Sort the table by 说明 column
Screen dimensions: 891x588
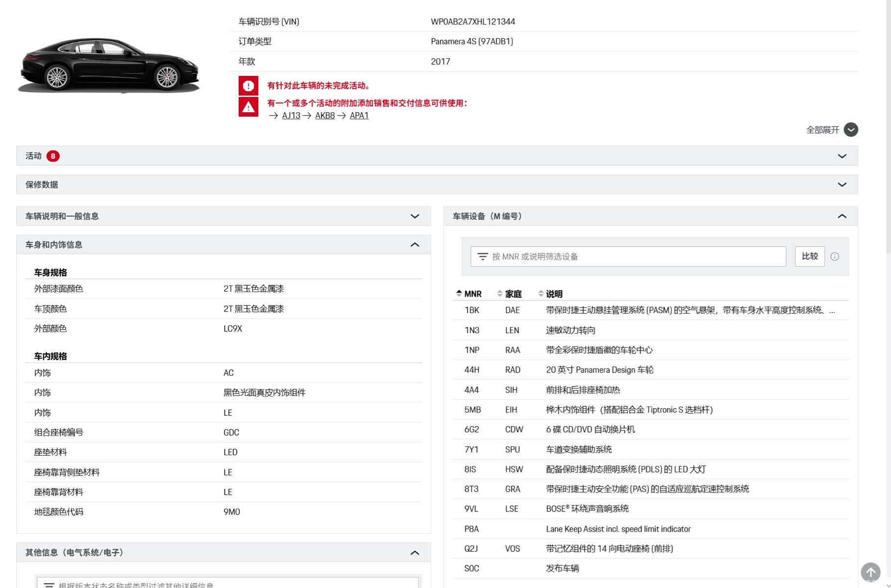(550, 294)
